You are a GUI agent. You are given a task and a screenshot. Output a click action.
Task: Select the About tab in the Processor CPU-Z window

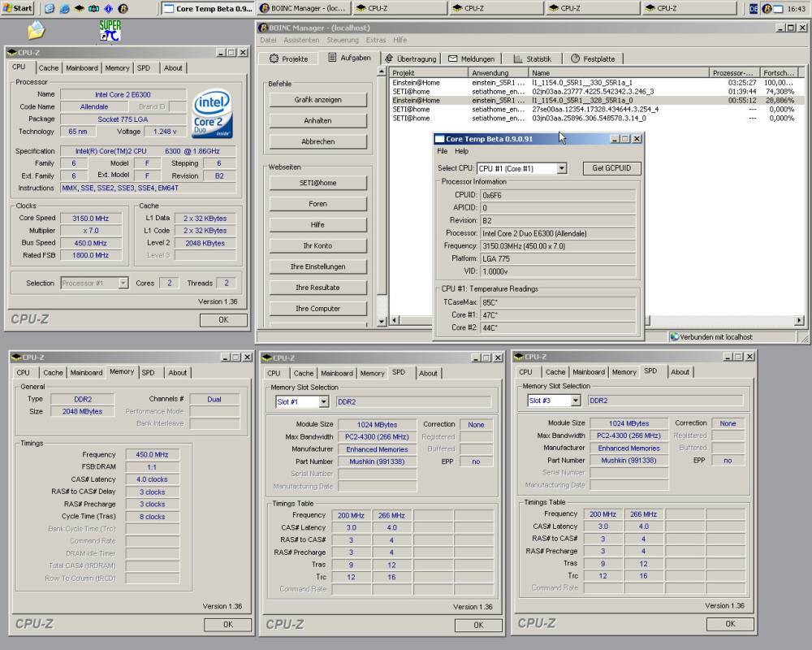[173, 68]
